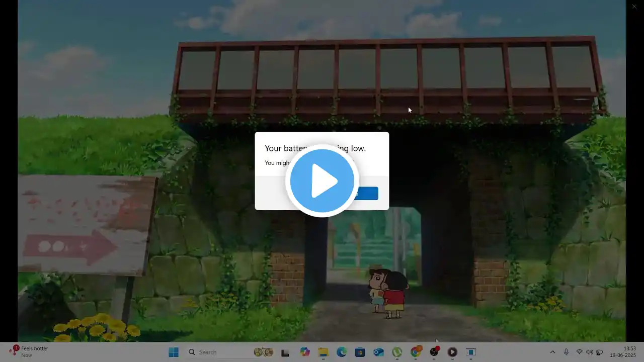Open the Feels hotter weather widget
Viewport: 644px width, 362px height.
[x=29, y=351]
